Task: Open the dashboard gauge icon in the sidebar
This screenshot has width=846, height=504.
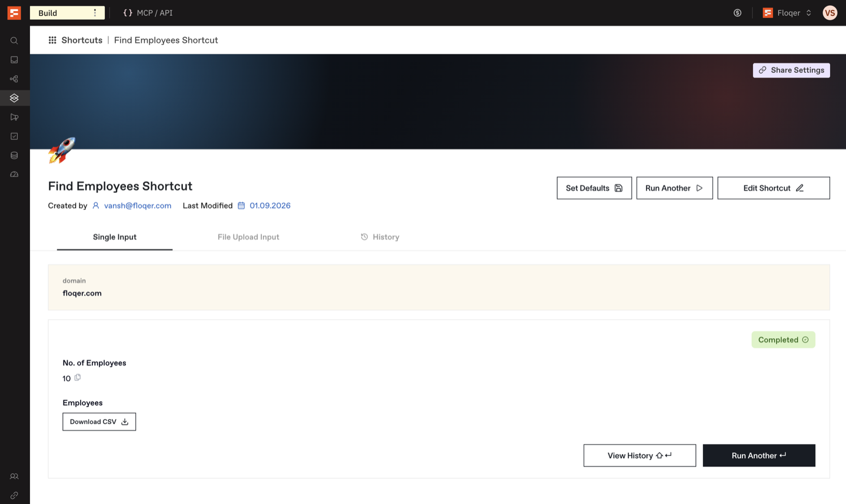Action: pyautogui.click(x=14, y=175)
